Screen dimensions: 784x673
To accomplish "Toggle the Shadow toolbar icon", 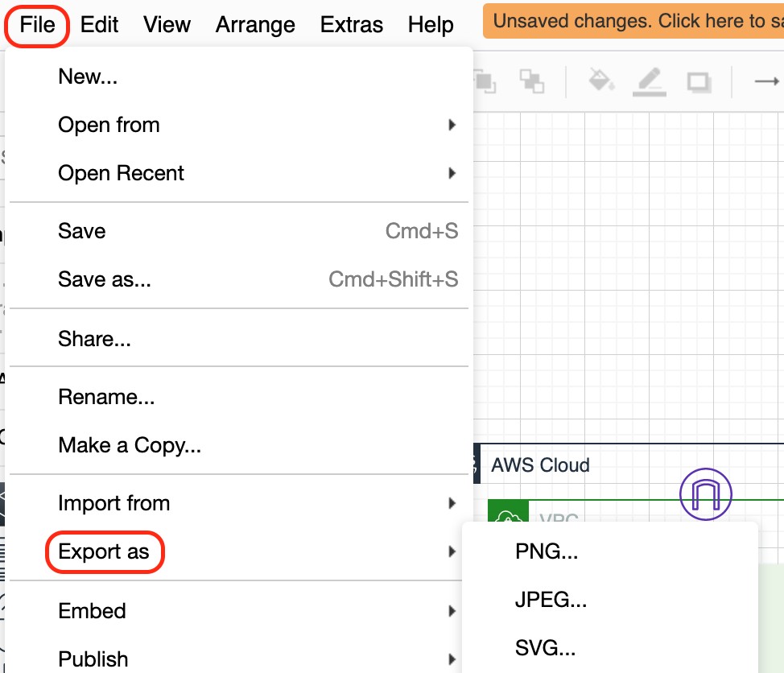I will click(699, 82).
